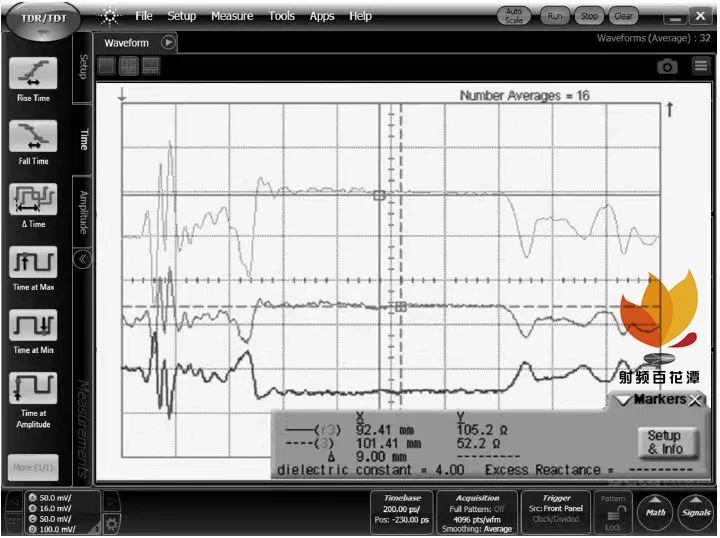Click the 92.41 mm marker value

[x=385, y=431]
